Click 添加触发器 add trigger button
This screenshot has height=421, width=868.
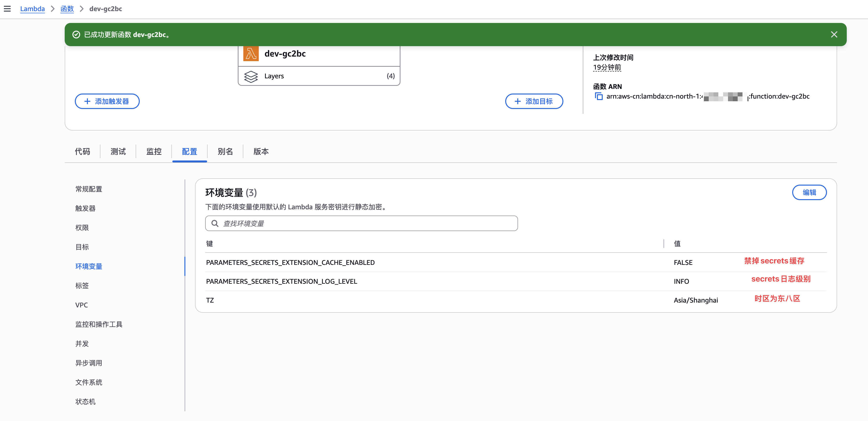pyautogui.click(x=107, y=101)
